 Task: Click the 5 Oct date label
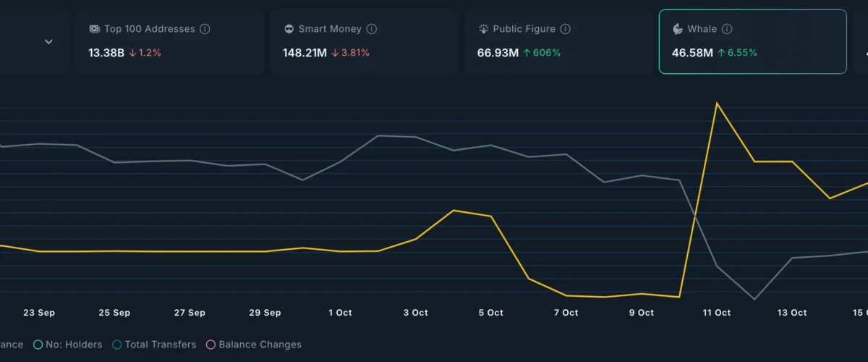coord(490,313)
